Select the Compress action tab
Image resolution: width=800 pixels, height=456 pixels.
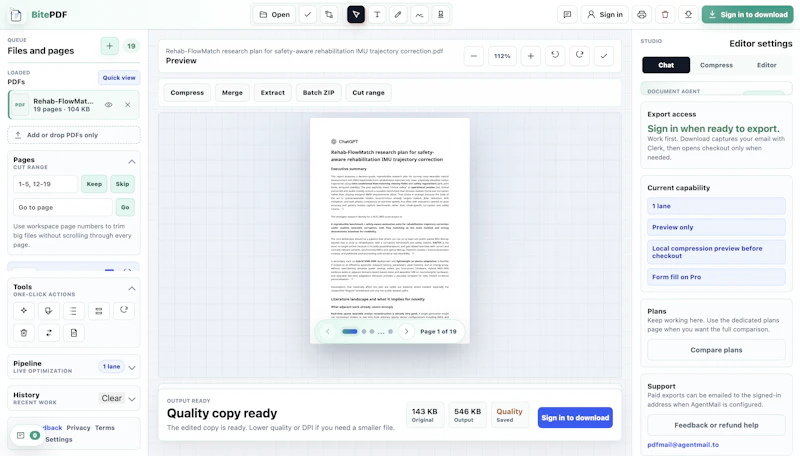click(187, 93)
